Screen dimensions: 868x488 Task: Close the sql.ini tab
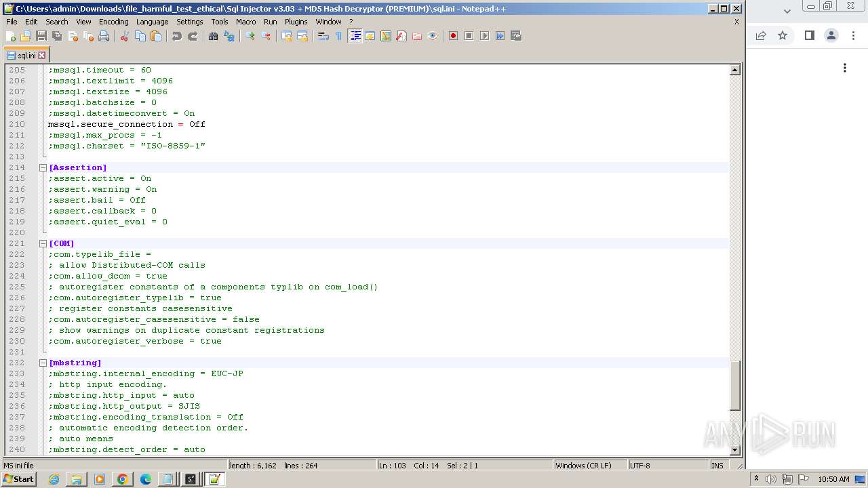pyautogui.click(x=42, y=56)
